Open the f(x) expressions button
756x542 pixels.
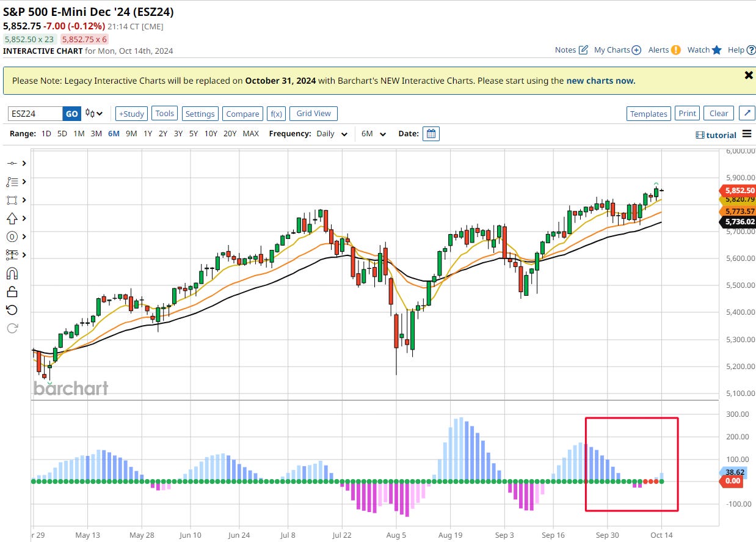coord(276,114)
